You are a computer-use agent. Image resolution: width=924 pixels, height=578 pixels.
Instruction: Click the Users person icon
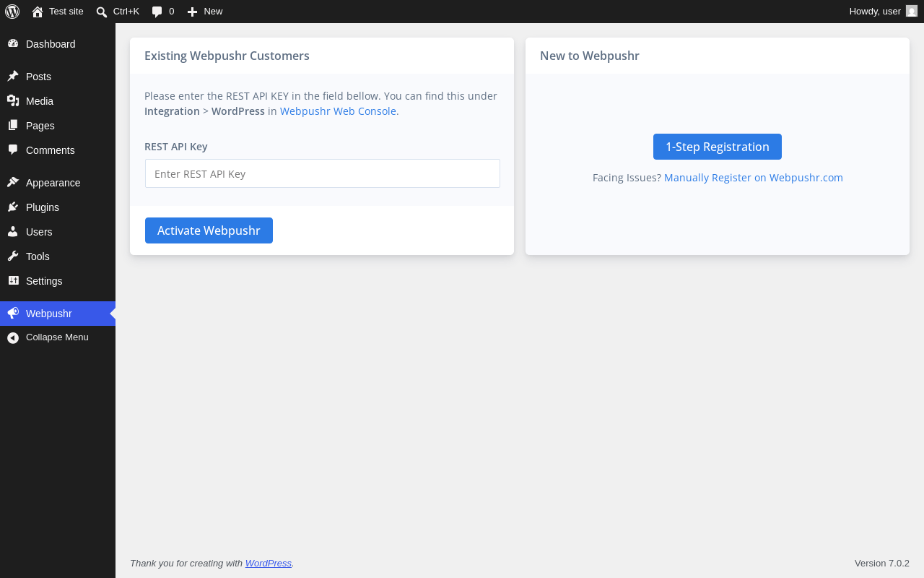click(x=13, y=232)
